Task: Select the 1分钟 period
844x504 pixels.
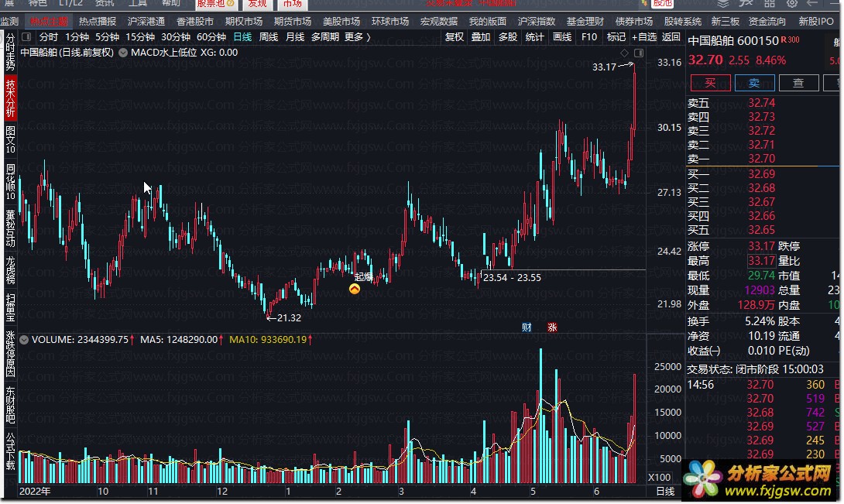Action: point(77,37)
